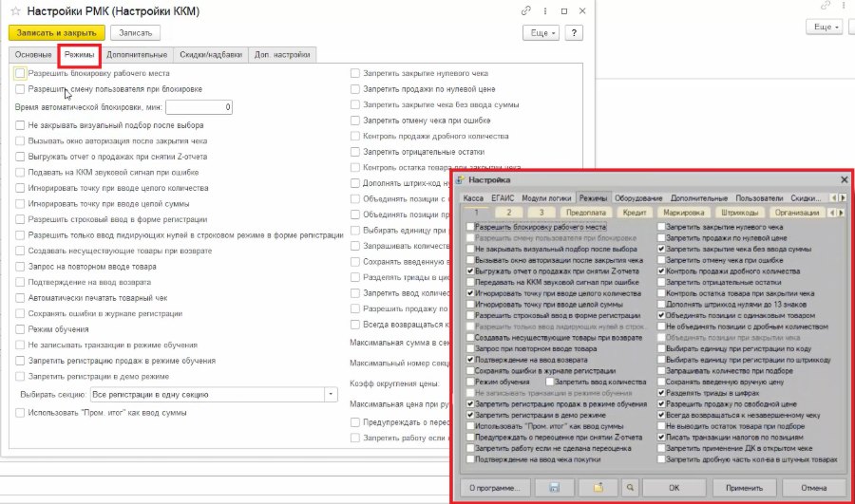Screen dimensions: 855x504
Task: Open О программе... in Настройка dialog
Action: coord(495,488)
